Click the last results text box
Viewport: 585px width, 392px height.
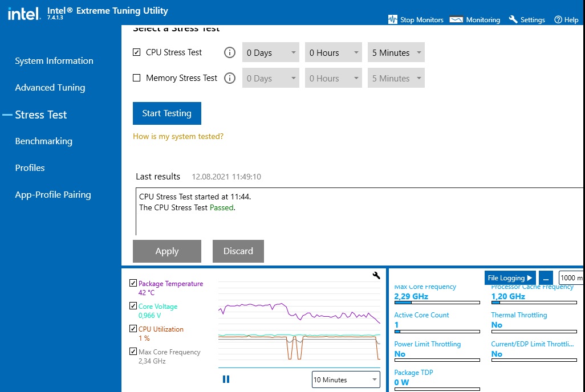pyautogui.click(x=360, y=211)
